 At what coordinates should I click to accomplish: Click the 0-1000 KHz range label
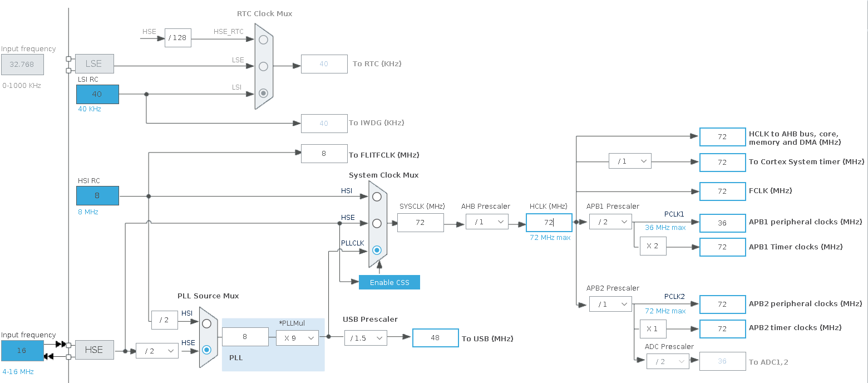click(22, 86)
